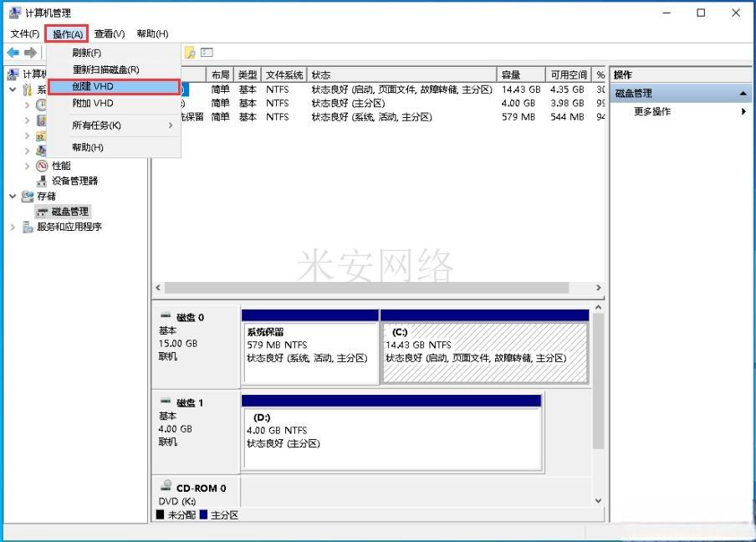Click the blue 主分区 legend swatch
This screenshot has height=542, width=756.
tap(203, 515)
